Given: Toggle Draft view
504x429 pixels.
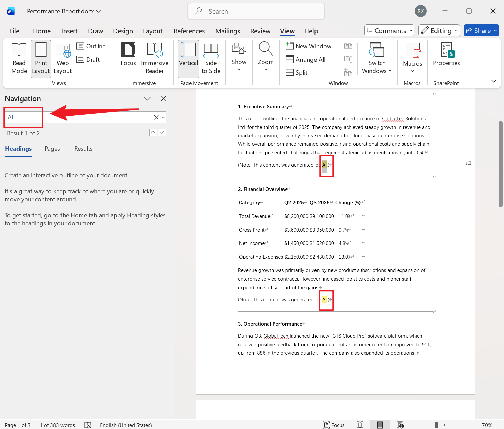Looking at the screenshot, I should tap(88, 59).
